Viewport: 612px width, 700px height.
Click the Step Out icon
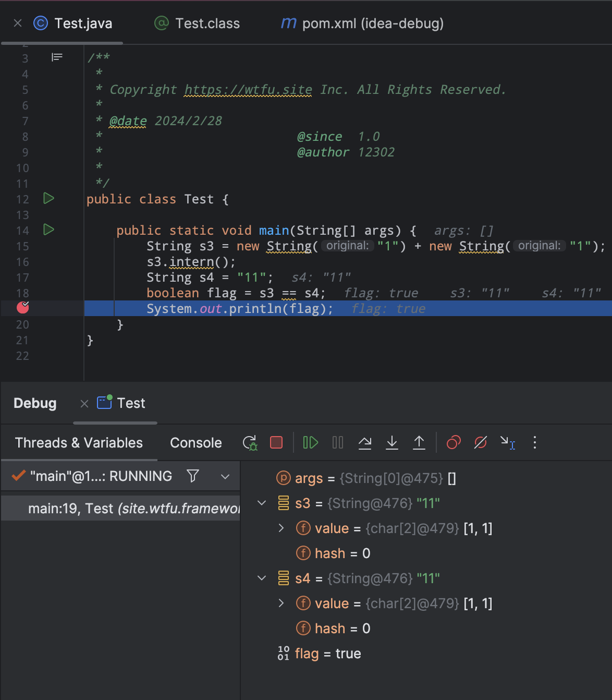pyautogui.click(x=419, y=443)
